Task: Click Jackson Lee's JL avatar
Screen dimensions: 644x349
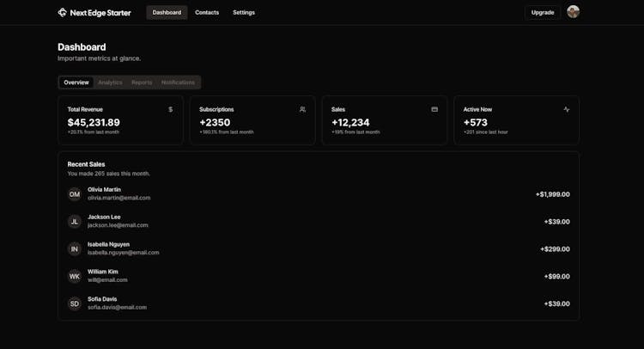Action: (x=75, y=222)
